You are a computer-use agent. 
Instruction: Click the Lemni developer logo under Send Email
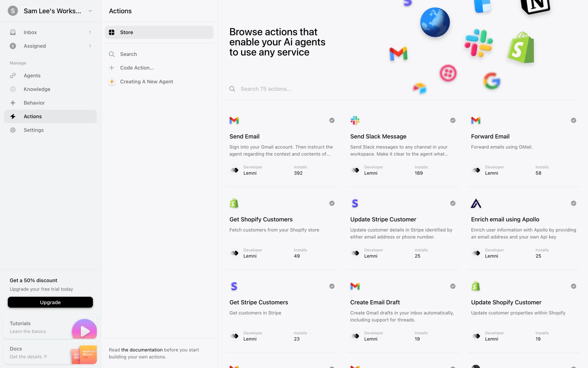tap(235, 170)
